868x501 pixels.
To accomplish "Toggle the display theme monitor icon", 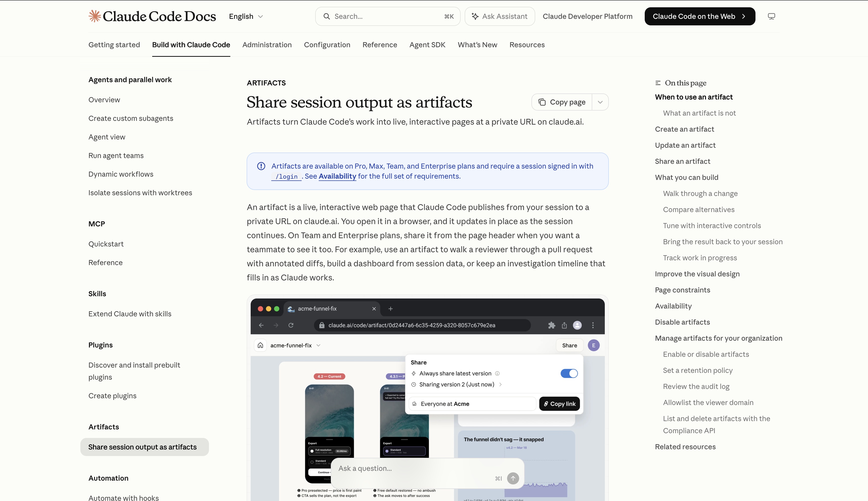I will pos(771,16).
